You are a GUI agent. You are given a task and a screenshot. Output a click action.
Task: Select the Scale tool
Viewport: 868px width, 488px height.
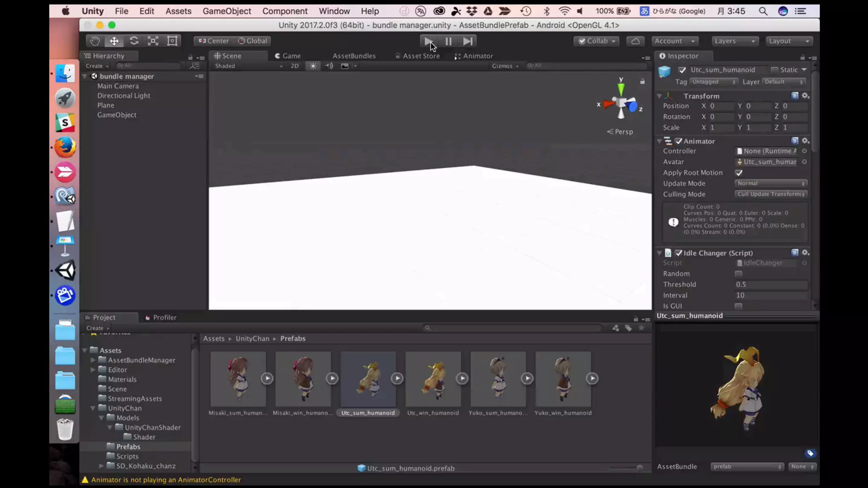[x=153, y=41]
